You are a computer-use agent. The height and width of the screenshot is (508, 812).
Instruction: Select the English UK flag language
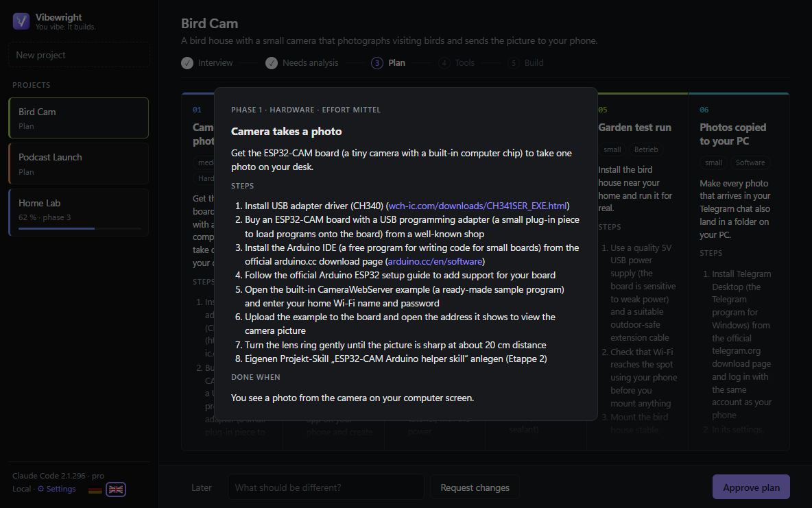coord(116,489)
